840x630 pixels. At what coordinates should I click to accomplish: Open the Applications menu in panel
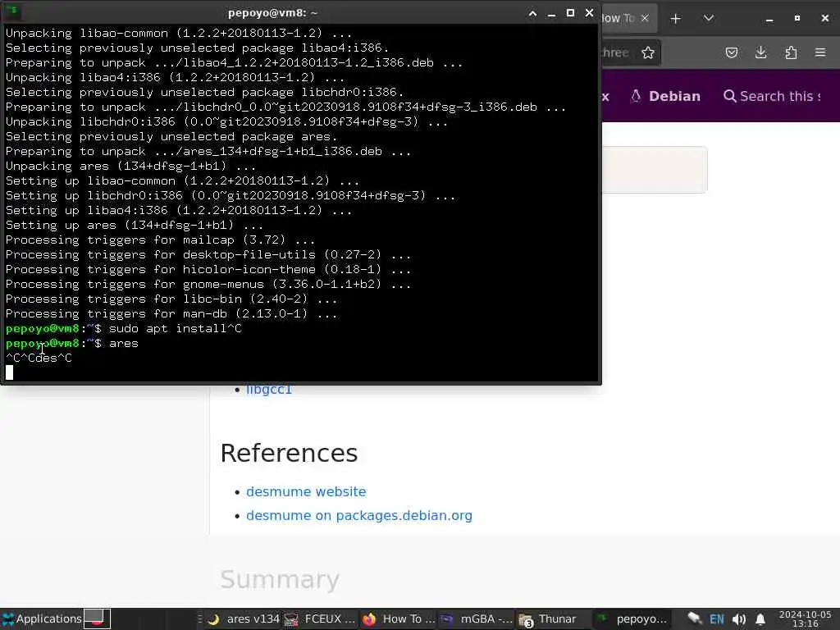[x=42, y=619]
